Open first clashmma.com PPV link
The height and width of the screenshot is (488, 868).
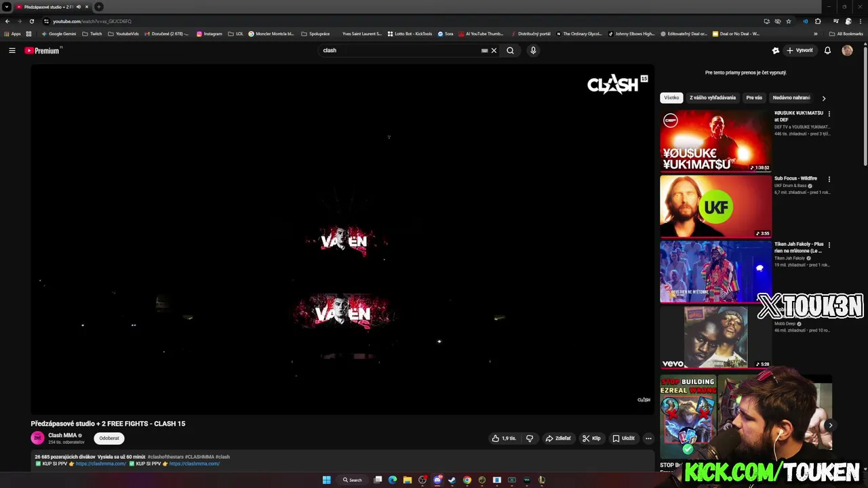point(100,464)
